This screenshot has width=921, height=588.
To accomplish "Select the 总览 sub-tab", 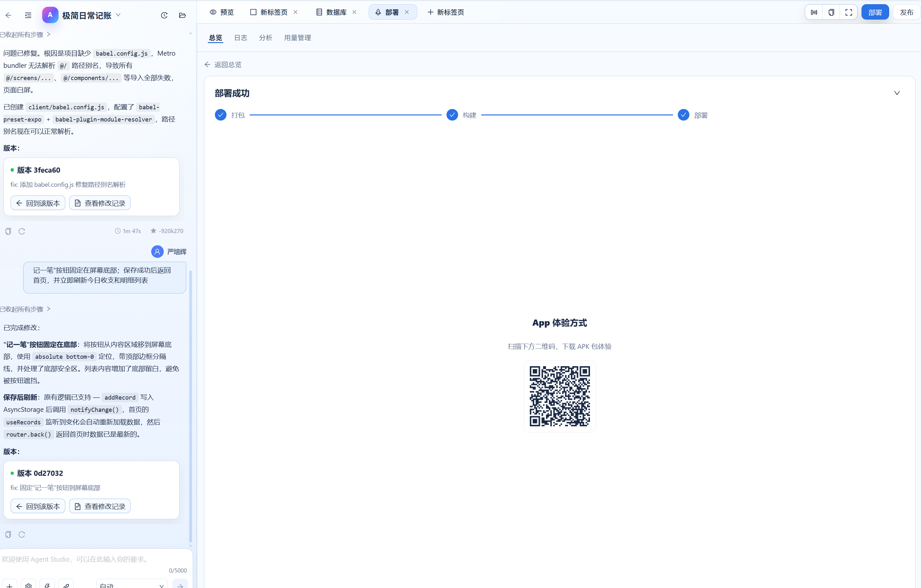I will click(216, 38).
